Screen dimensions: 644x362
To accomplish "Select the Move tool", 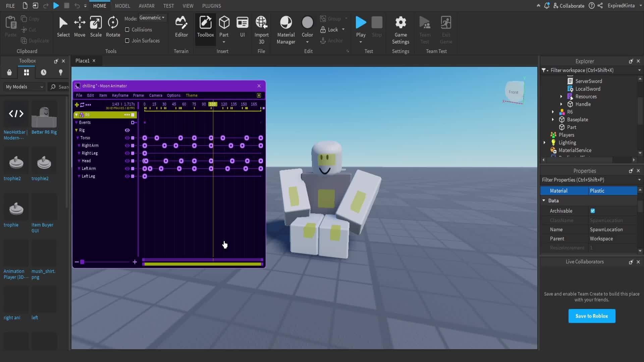I will point(79,26).
